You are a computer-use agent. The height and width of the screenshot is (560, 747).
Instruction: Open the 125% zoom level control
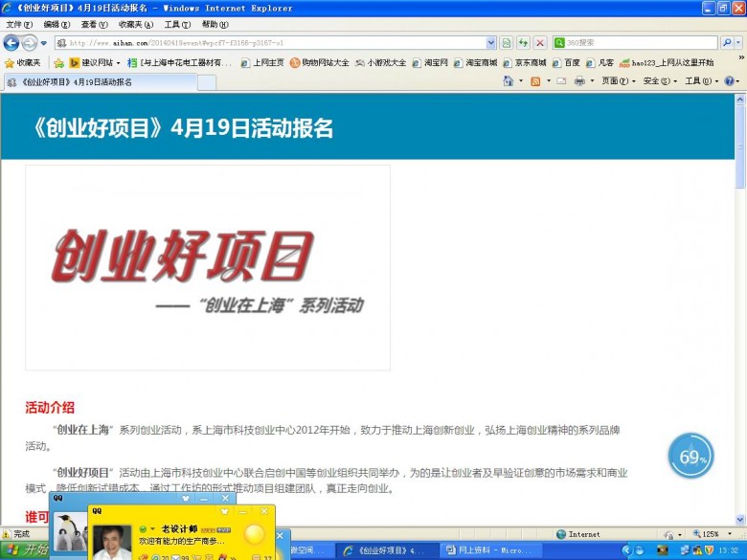coord(713,534)
